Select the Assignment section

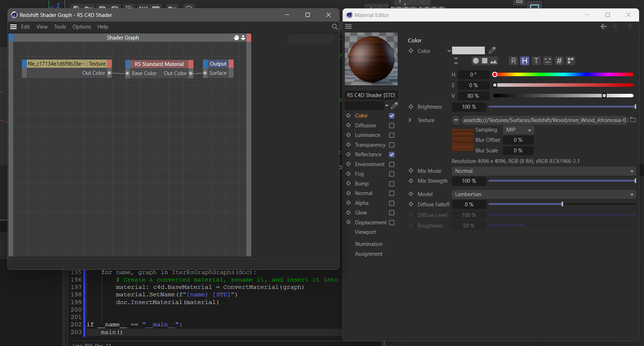click(369, 254)
